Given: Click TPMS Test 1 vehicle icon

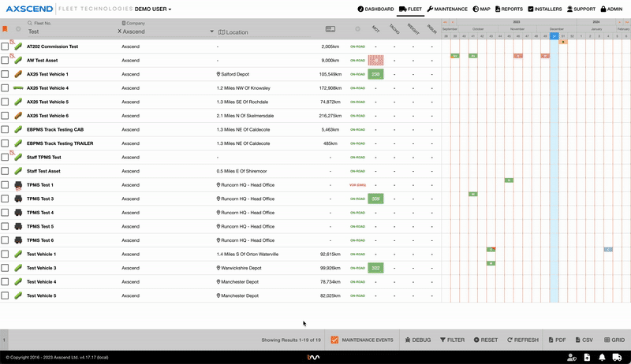Looking at the screenshot, I should pos(18,185).
